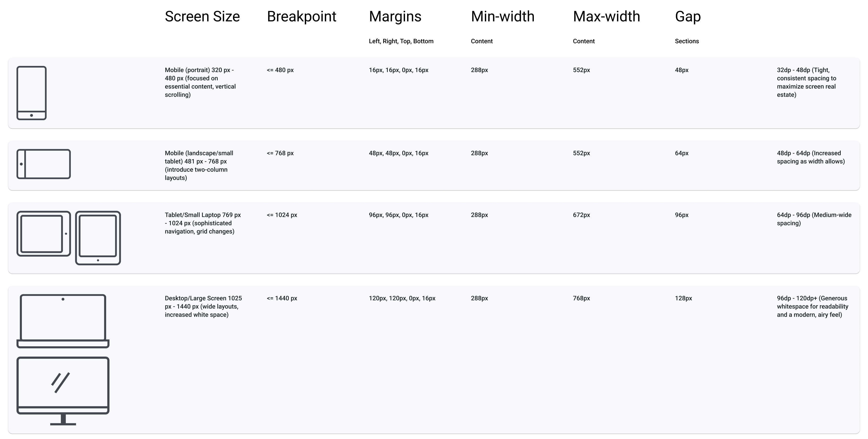Click the '64dp - 96dp (Medium-wide spacing)' note
The image size is (868, 439).
814,219
